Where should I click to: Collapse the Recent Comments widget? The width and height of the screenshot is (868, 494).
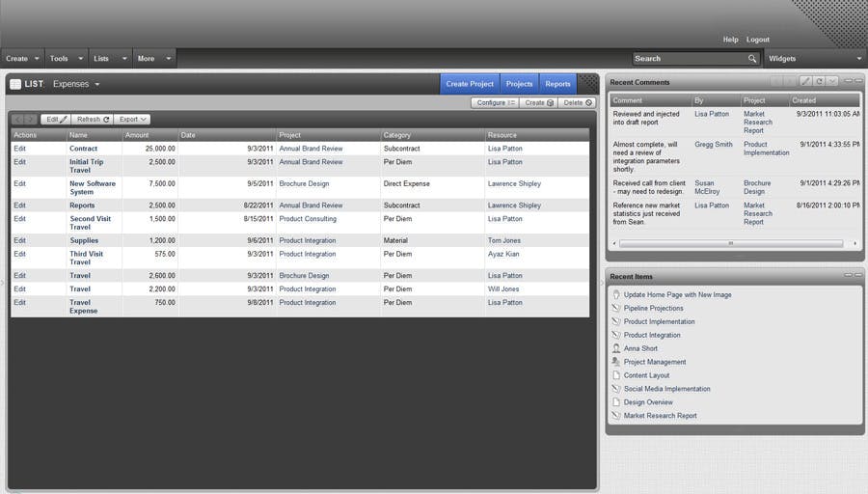(x=848, y=81)
